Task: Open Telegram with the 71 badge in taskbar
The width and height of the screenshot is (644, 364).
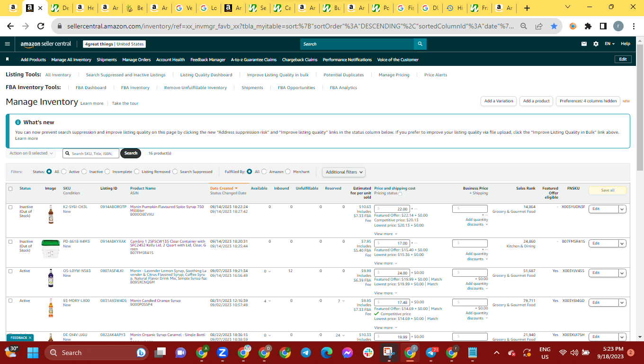Action: point(431,353)
